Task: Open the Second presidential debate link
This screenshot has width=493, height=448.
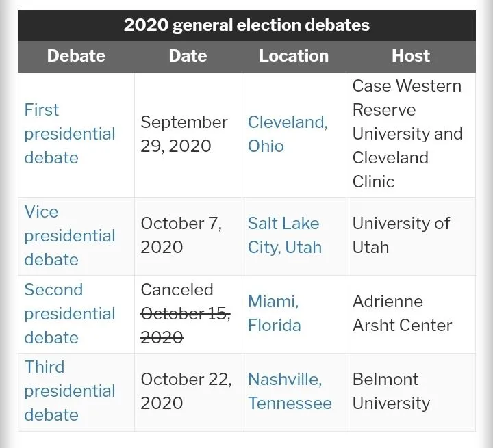Action: coord(69,313)
